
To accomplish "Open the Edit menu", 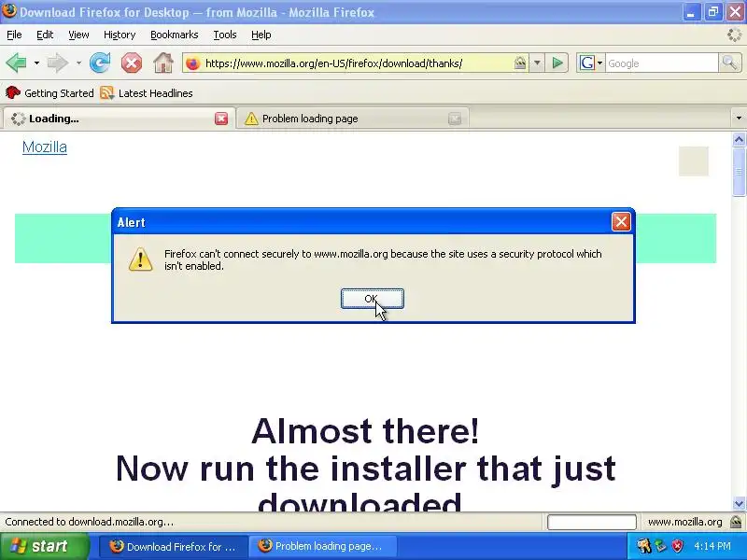I will click(45, 35).
